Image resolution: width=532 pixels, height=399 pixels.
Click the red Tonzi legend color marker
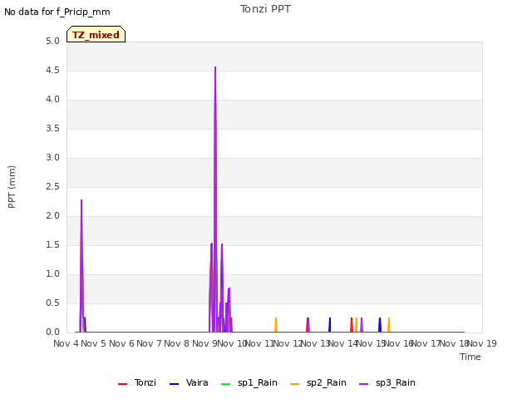click(122, 384)
